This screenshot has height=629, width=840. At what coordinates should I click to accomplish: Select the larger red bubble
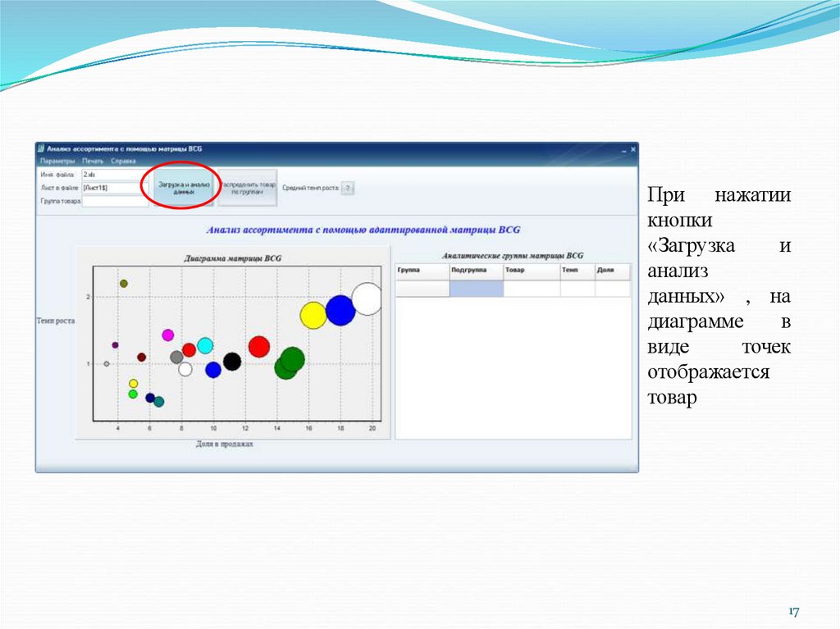259,347
